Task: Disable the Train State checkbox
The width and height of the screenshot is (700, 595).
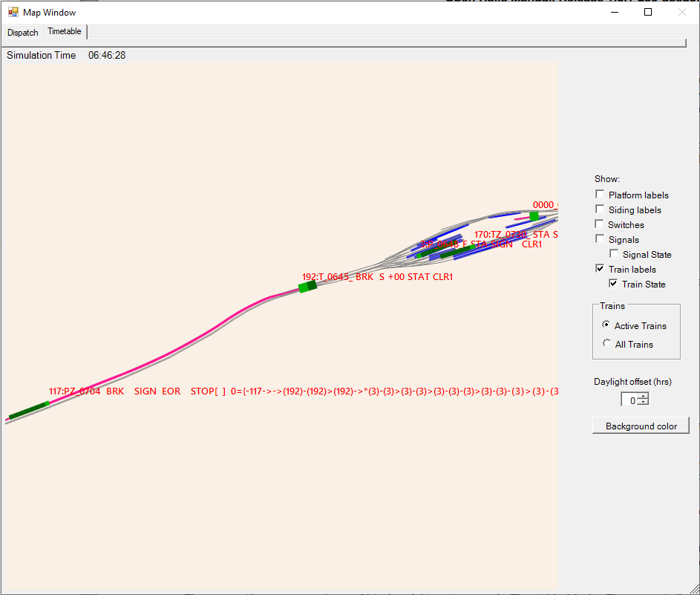Action: click(x=614, y=284)
